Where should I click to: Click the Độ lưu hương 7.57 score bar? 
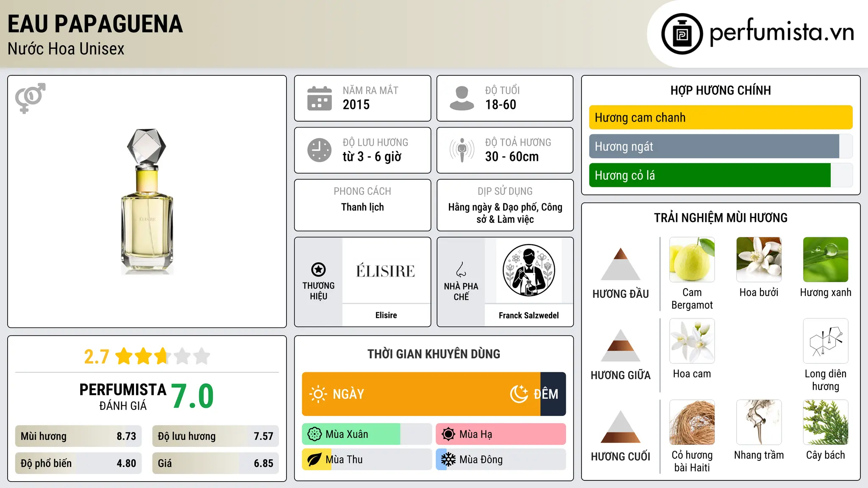pyautogui.click(x=215, y=436)
